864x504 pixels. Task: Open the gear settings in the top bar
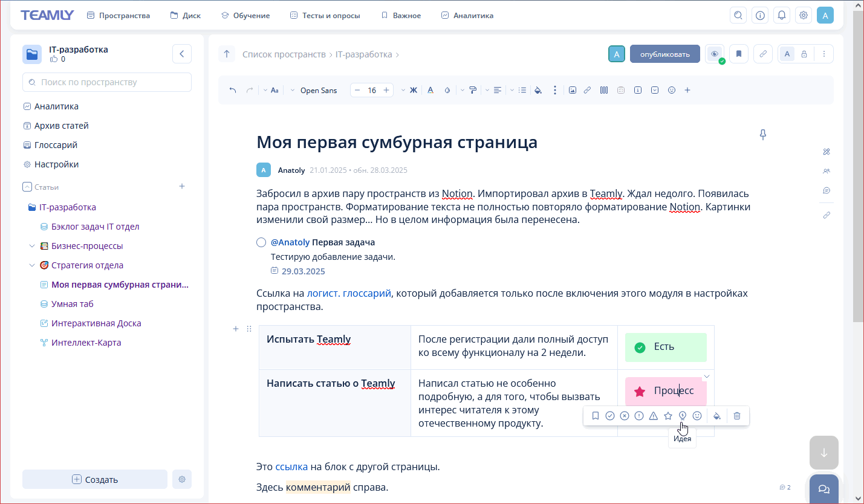pyautogui.click(x=804, y=15)
